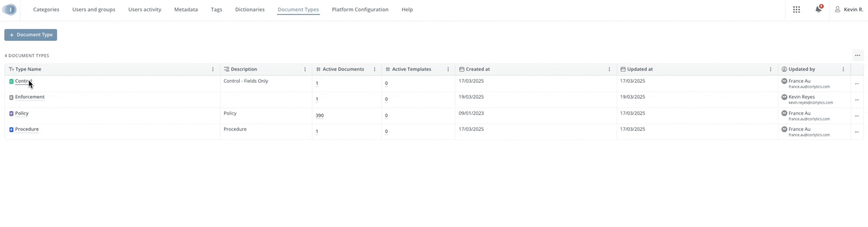The width and height of the screenshot is (868, 227).
Task: Click France Au avatar in Control row
Action: coord(784,81)
